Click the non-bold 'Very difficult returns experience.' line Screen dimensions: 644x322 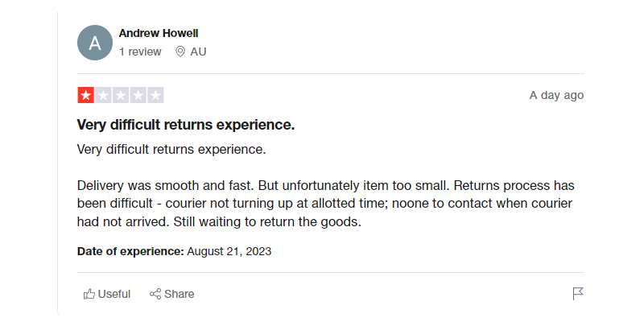point(171,150)
